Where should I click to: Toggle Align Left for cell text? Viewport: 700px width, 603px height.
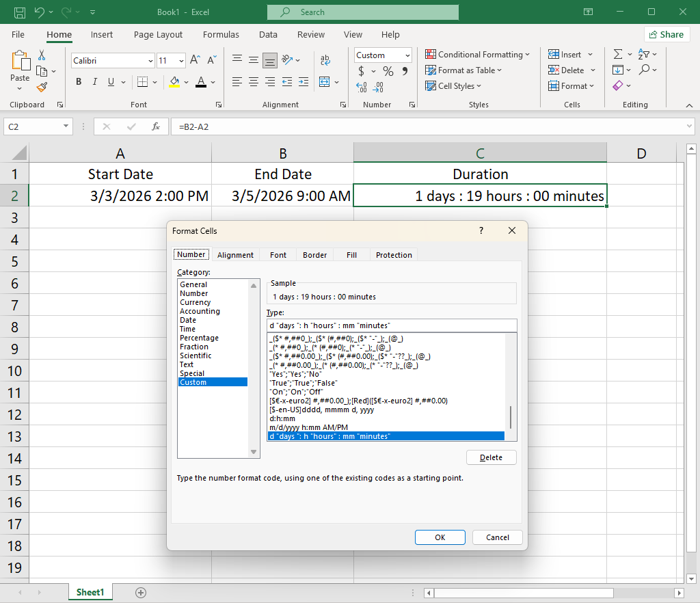point(237,81)
